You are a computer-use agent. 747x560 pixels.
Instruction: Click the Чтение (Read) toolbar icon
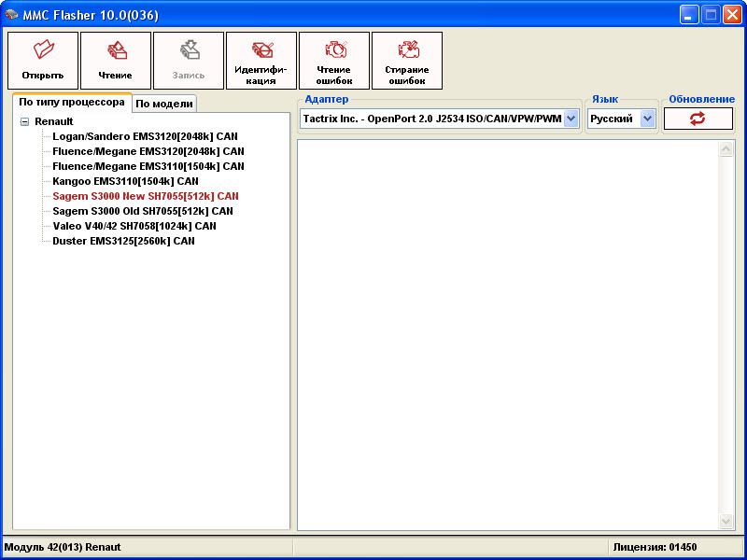(116, 50)
